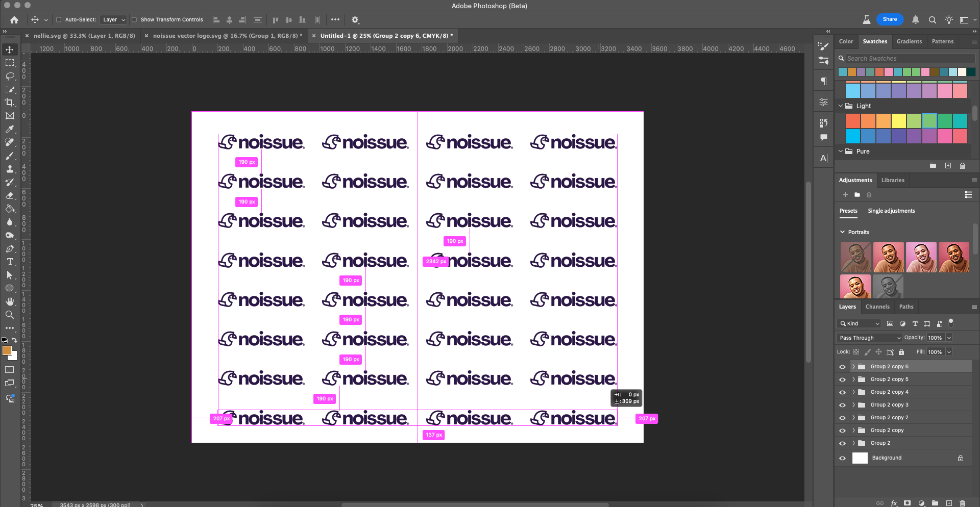Open the layer Kind filter dropdown
Image resolution: width=980 pixels, height=507 pixels.
click(859, 323)
